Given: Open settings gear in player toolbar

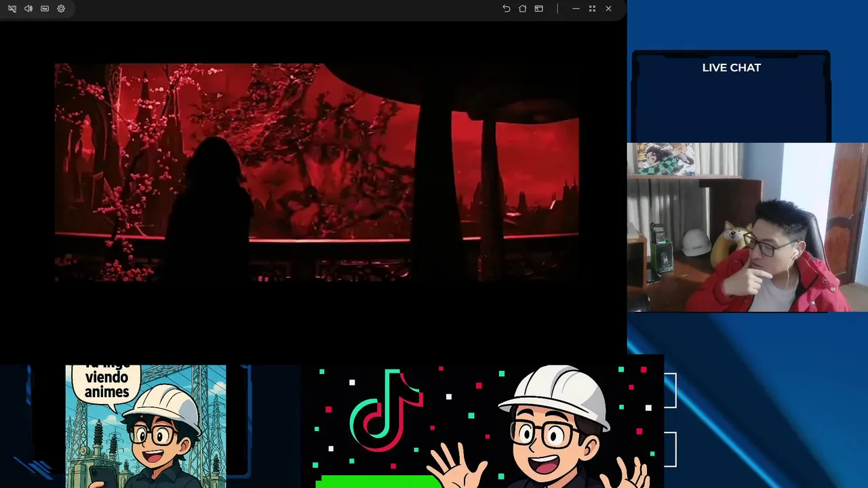Looking at the screenshot, I should pos(61,9).
